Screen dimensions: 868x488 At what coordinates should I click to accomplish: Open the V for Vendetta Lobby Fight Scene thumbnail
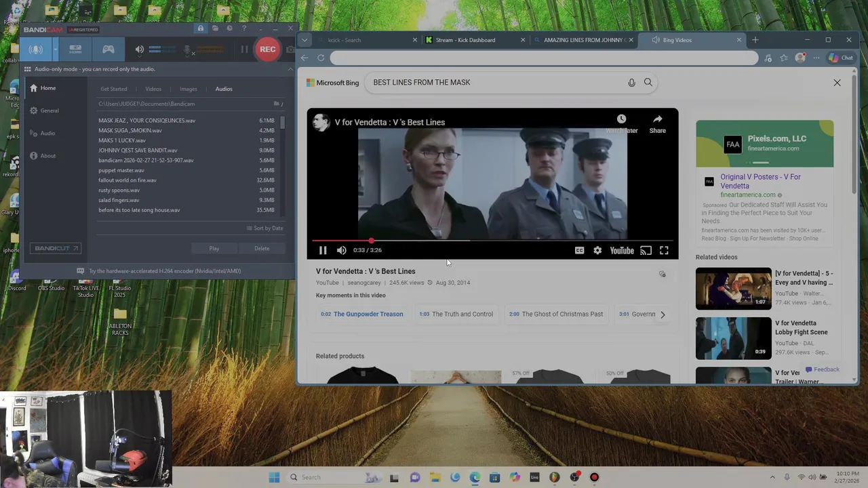733,338
